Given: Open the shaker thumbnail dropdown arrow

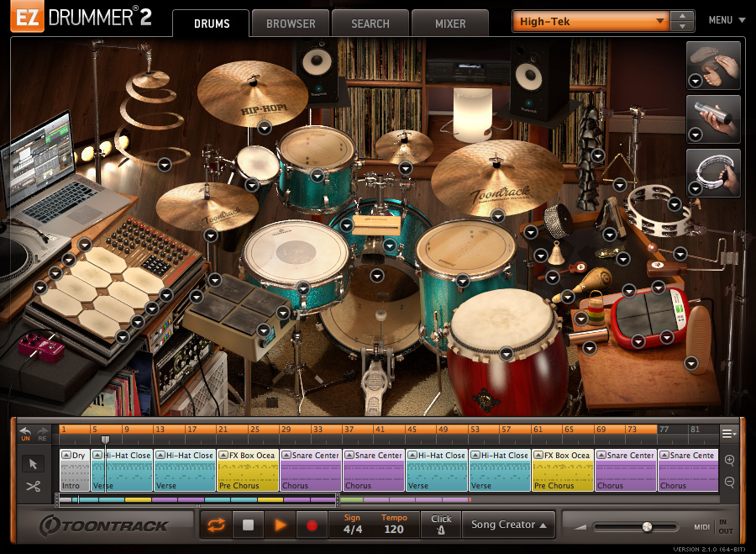Looking at the screenshot, I should click(x=696, y=135).
